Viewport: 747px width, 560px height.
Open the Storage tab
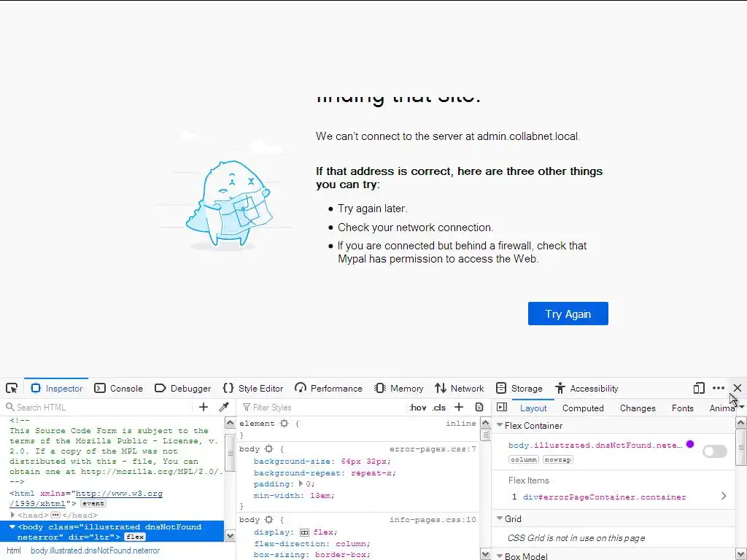click(519, 388)
